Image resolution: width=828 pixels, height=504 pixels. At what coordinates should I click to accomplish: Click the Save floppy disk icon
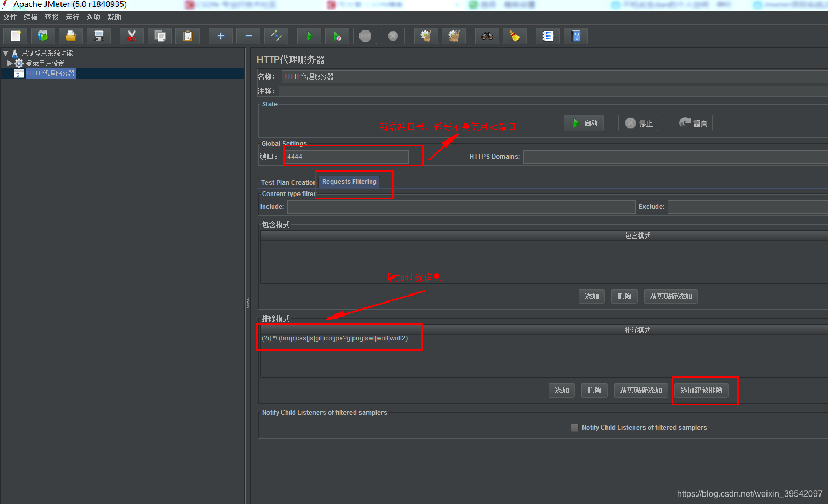pyautogui.click(x=98, y=36)
